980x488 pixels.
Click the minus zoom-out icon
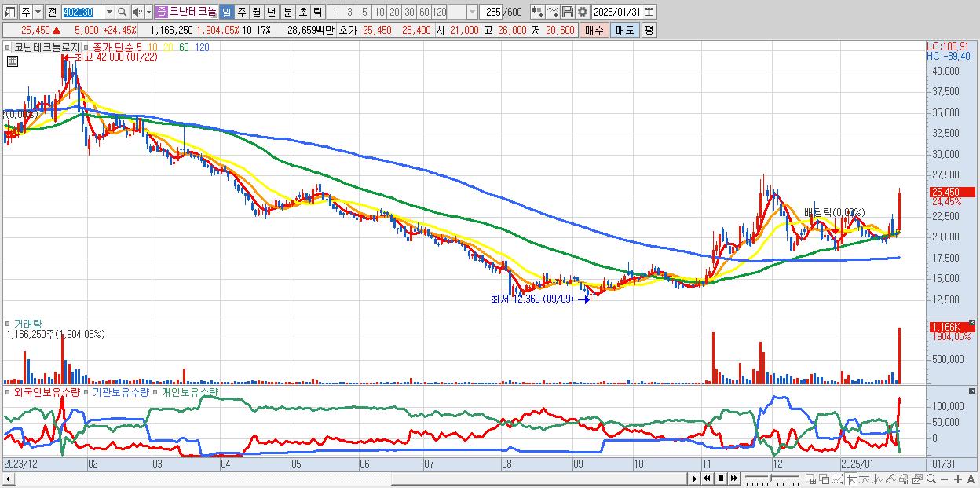944,479
